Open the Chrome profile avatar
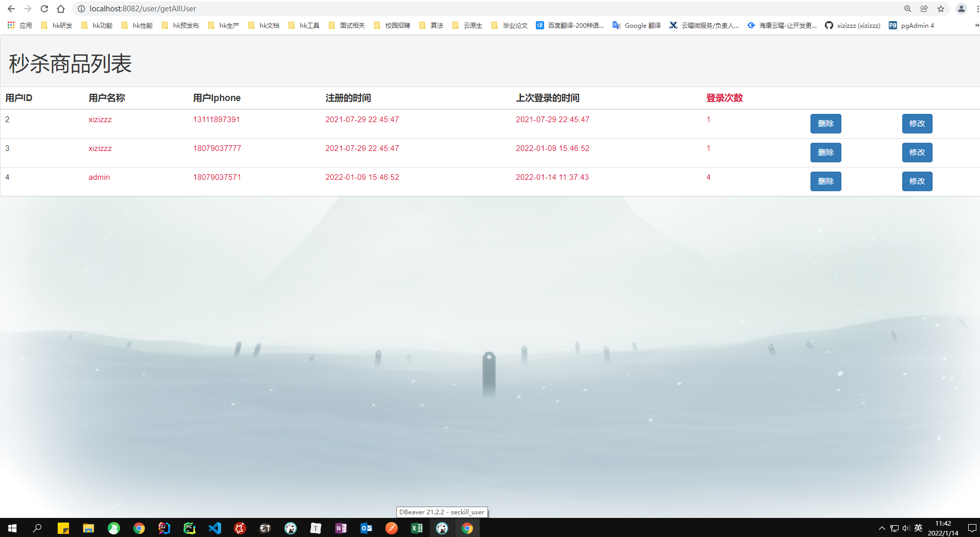Viewport: 980px width, 537px height. click(x=961, y=9)
